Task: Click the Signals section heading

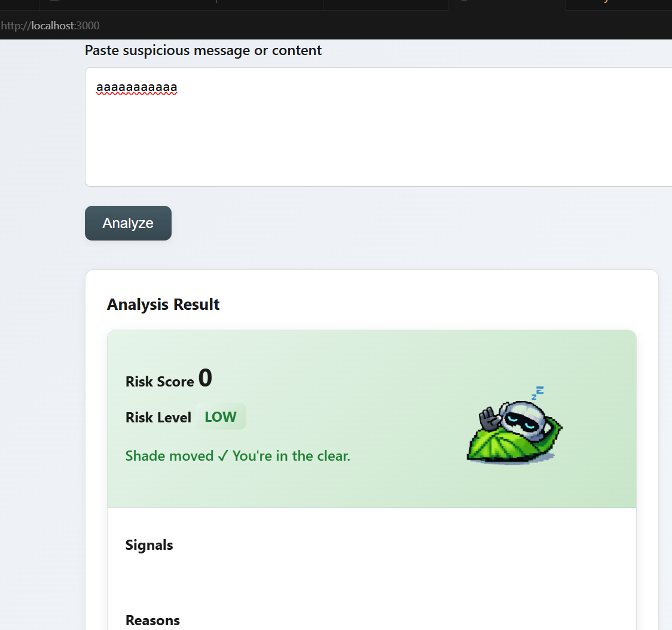Action: [149, 545]
